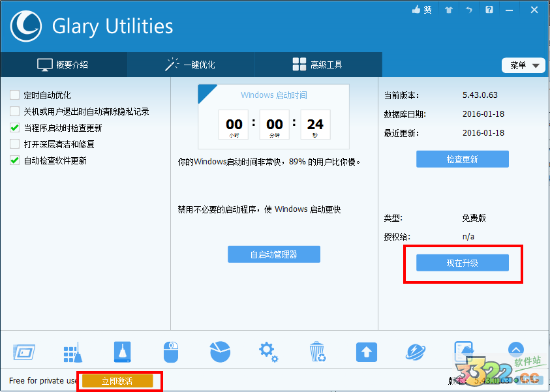The width and height of the screenshot is (550, 392).
Task: Open the help question mark icon
Action: point(489,10)
